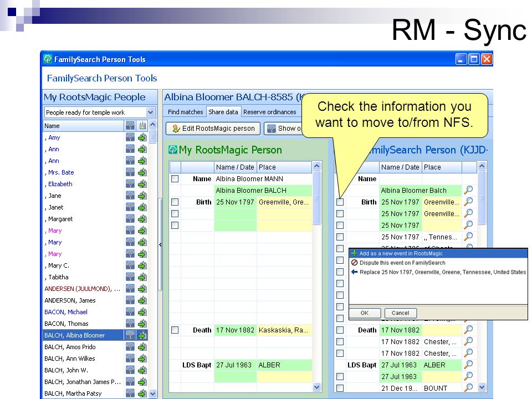Click the FamilySearch Person scrollbar up arrow
The height and width of the screenshot is (399, 532).
[x=482, y=166]
